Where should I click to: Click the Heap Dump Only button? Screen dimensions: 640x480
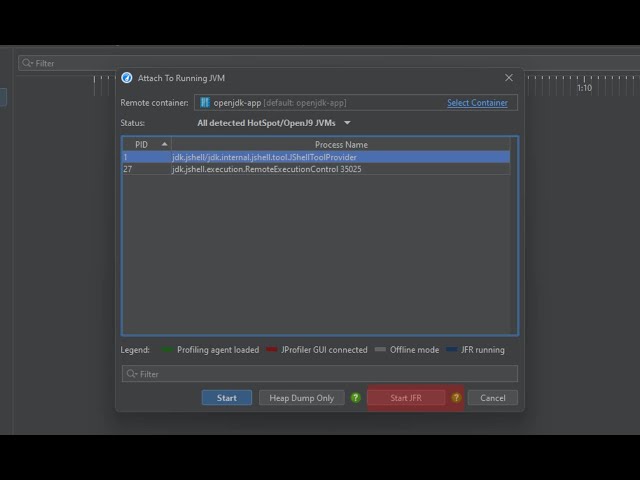(x=302, y=398)
